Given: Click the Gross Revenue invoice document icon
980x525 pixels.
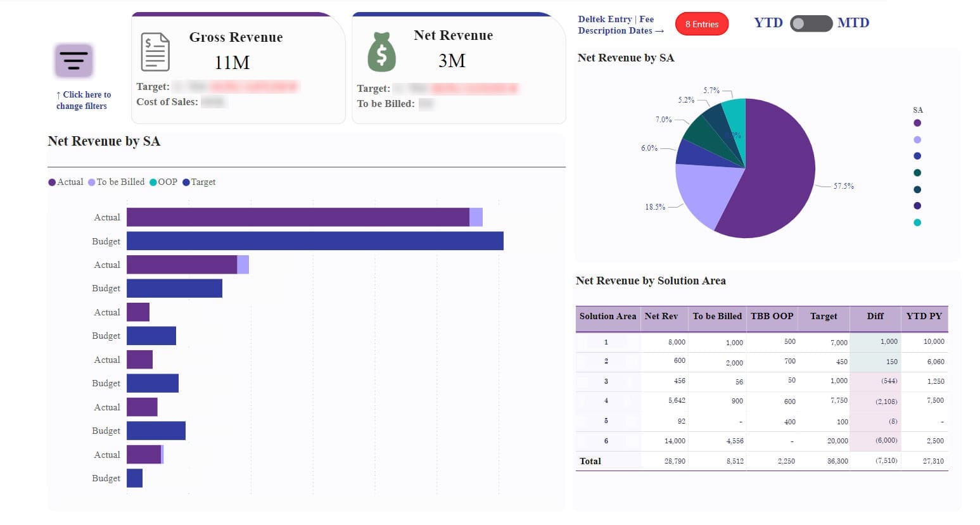Looking at the screenshot, I should (x=155, y=52).
